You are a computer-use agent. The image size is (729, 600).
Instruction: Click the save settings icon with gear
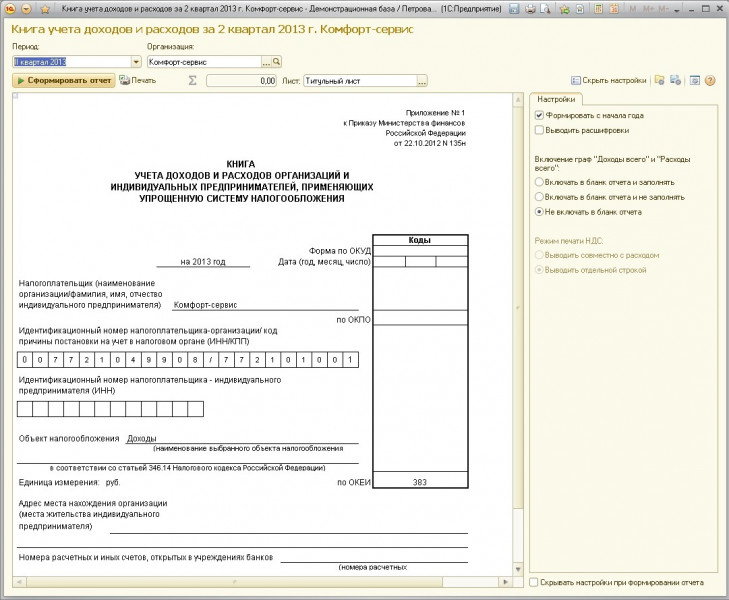coord(676,80)
